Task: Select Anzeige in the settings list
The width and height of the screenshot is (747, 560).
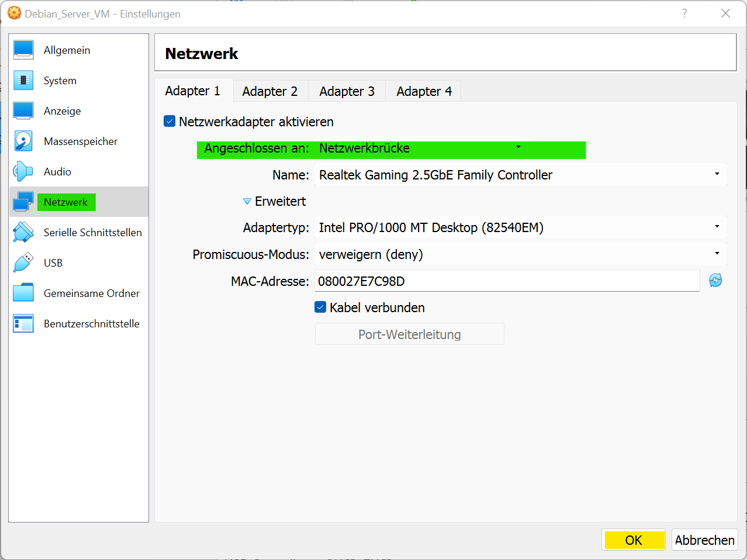Action: [79, 110]
